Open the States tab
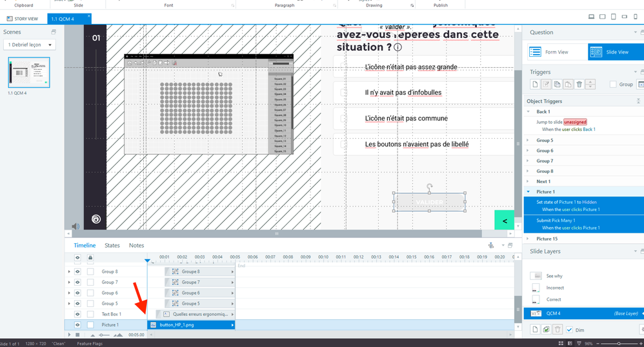Image resolution: width=644 pixels, height=347 pixels. 112,245
